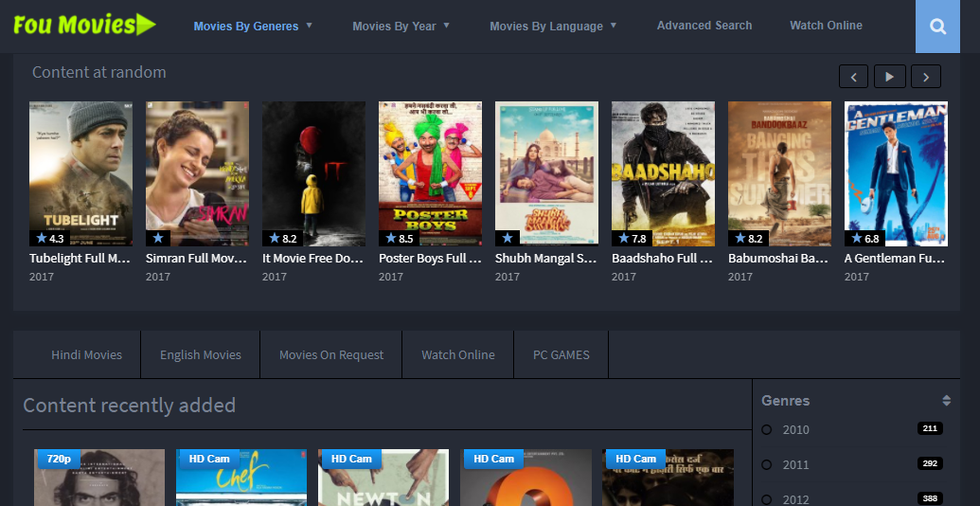This screenshot has width=980, height=506.
Task: Click the Baadshaho 7.8 star rating
Action: pyautogui.click(x=632, y=238)
